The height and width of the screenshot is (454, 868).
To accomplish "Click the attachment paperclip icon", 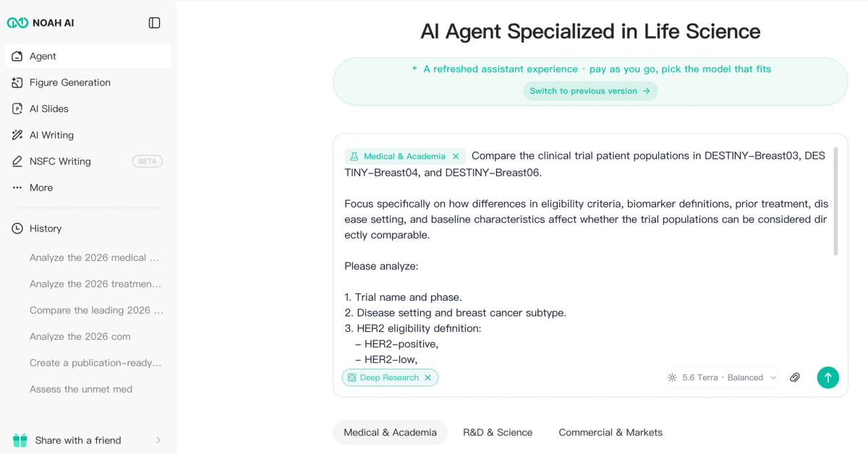I will (x=795, y=377).
